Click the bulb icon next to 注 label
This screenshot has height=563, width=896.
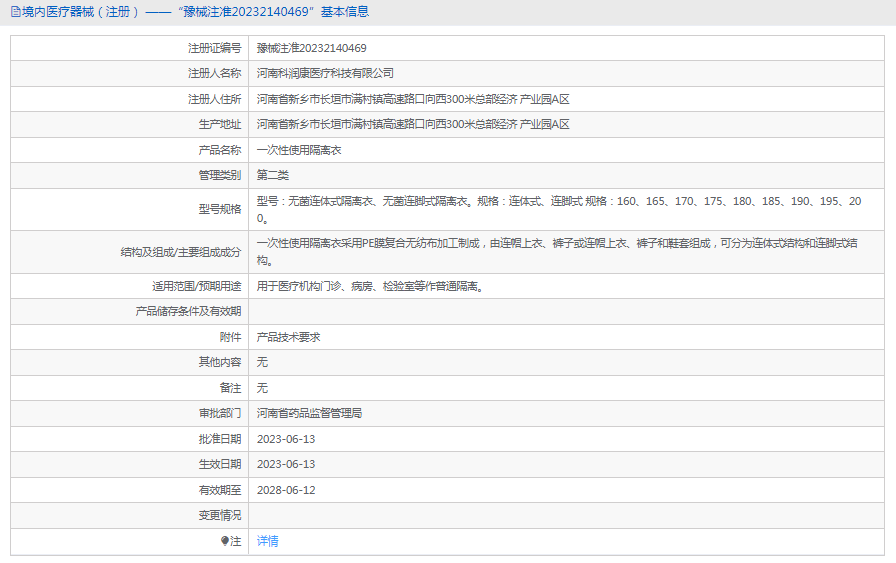(x=225, y=541)
